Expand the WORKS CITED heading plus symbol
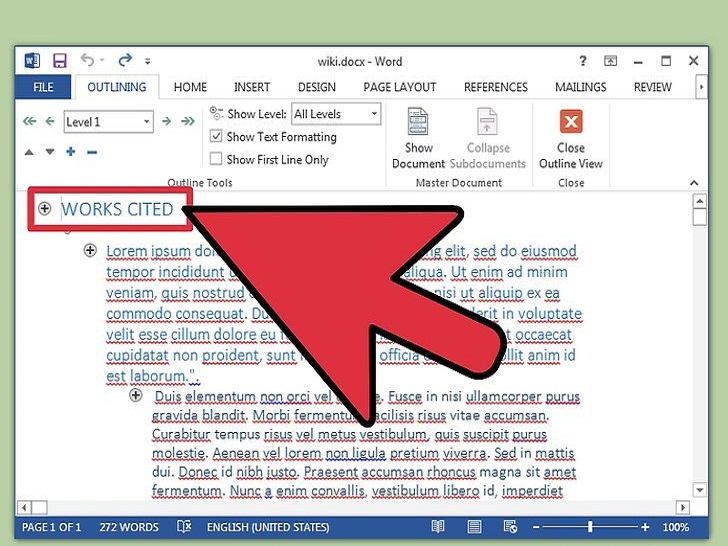 [45, 208]
